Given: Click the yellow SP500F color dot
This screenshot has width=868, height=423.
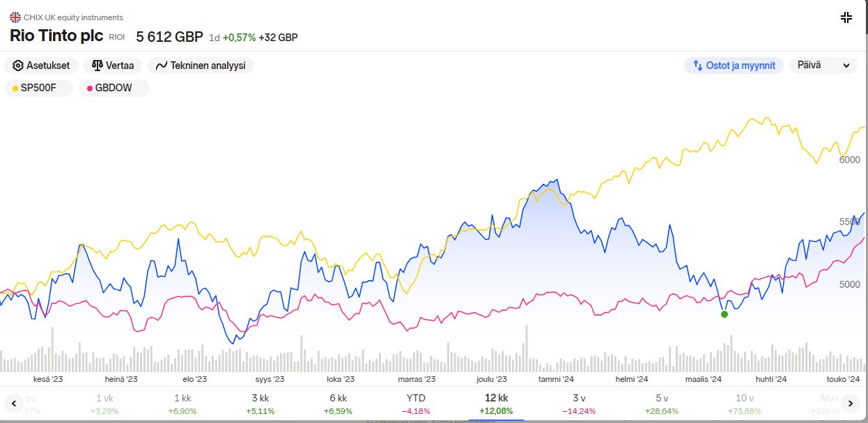Looking at the screenshot, I should [15, 89].
